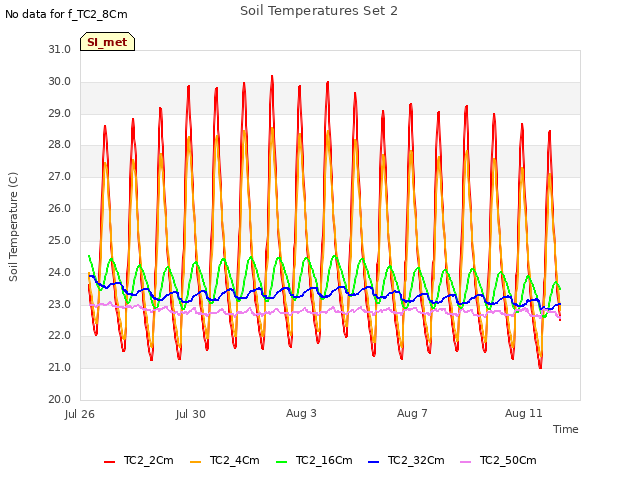Click the Jul 26 date tick label
The image size is (640, 480).
80,414
